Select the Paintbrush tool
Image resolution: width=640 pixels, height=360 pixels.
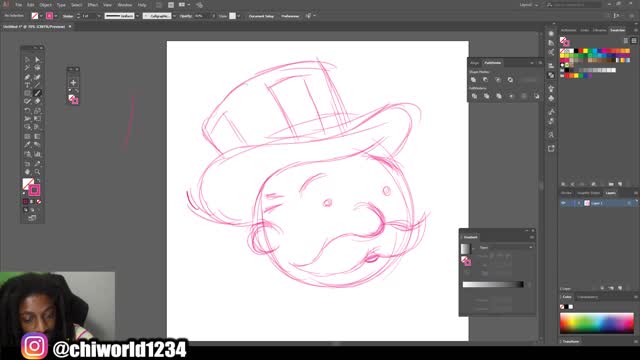[x=37, y=93]
